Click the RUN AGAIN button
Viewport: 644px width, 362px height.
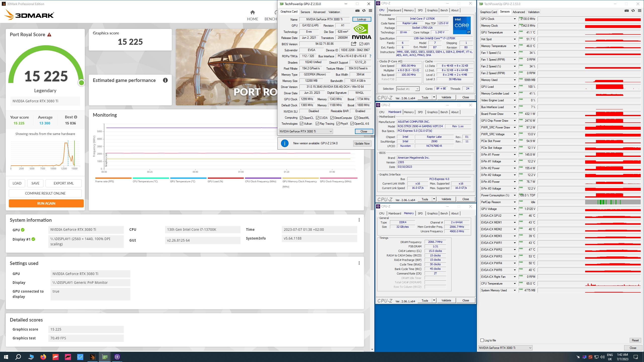coord(46,203)
